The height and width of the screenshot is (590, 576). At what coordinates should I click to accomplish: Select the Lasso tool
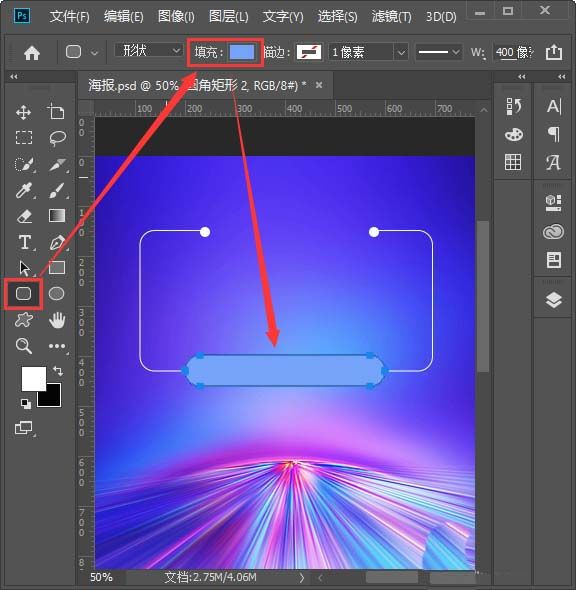click(57, 138)
